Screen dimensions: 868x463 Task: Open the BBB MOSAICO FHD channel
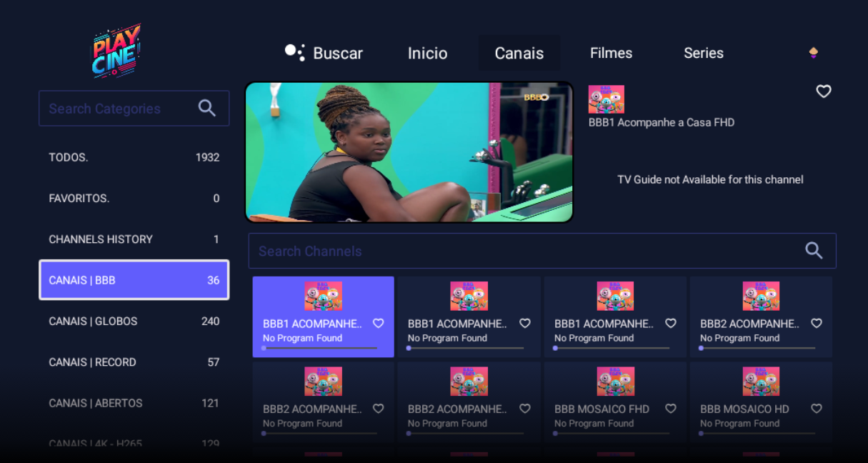coord(615,402)
